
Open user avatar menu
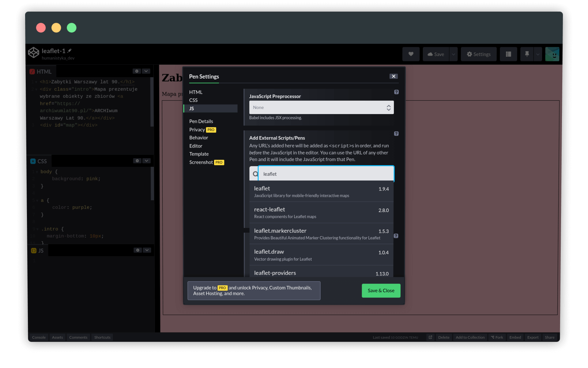(x=552, y=54)
